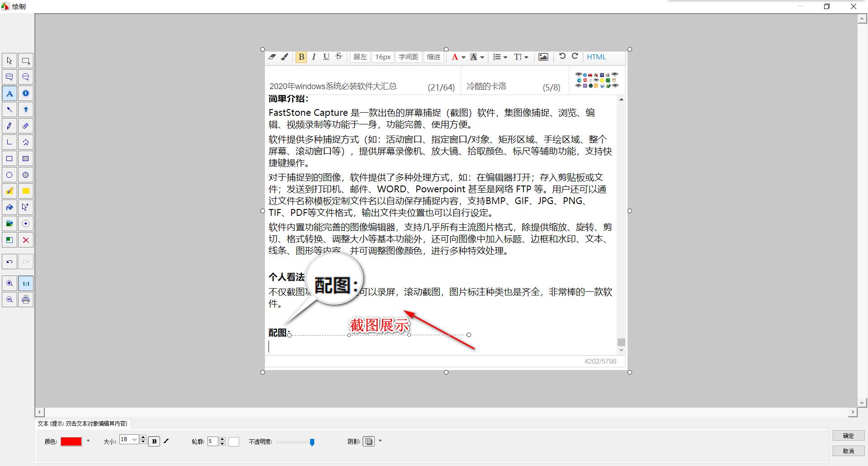Open the font color dropdown in the editor
Screen dimensions: 868x466
(x=458, y=57)
